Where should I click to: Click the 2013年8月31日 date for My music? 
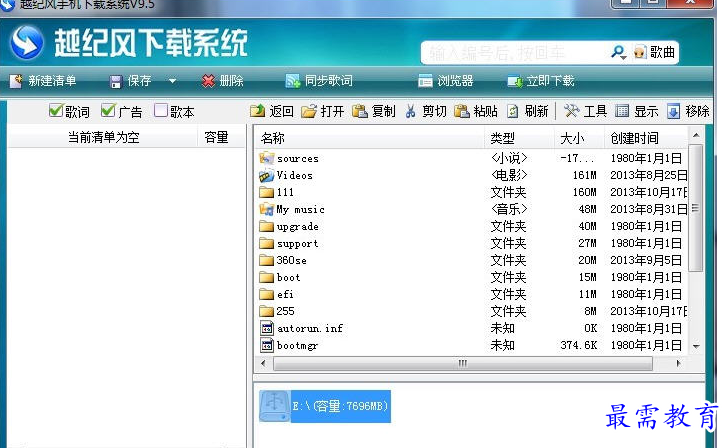648,209
